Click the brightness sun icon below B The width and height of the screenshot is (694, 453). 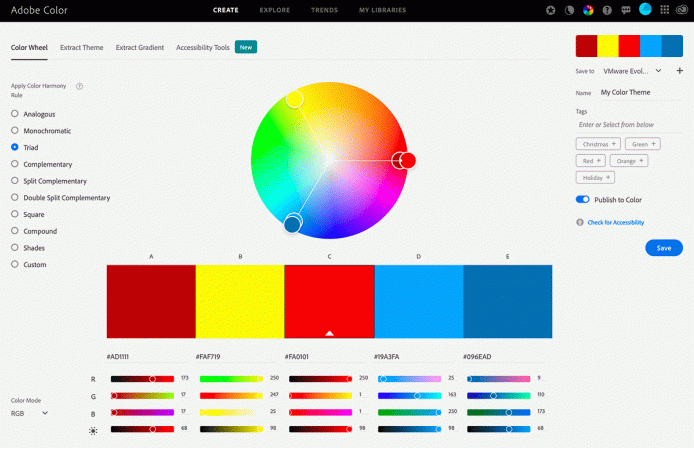click(93, 431)
